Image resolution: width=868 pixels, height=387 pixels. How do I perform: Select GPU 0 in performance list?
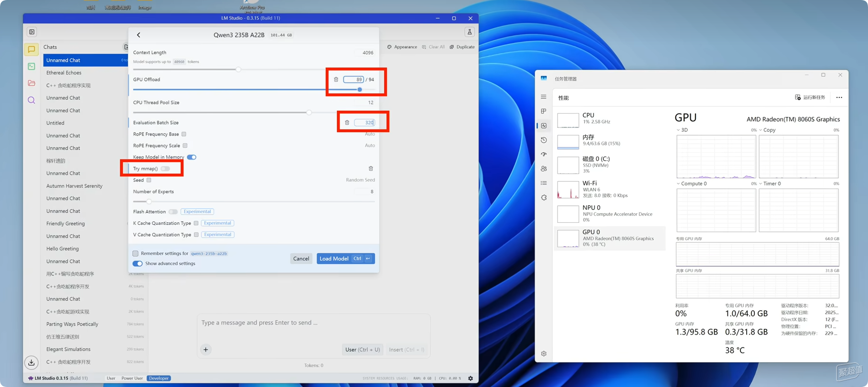pyautogui.click(x=609, y=238)
